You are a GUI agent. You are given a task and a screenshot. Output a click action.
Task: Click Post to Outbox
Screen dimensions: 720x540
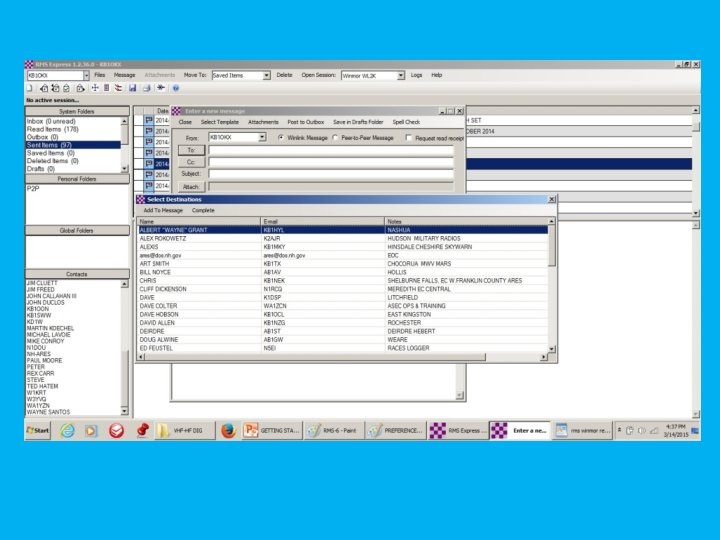tap(305, 122)
